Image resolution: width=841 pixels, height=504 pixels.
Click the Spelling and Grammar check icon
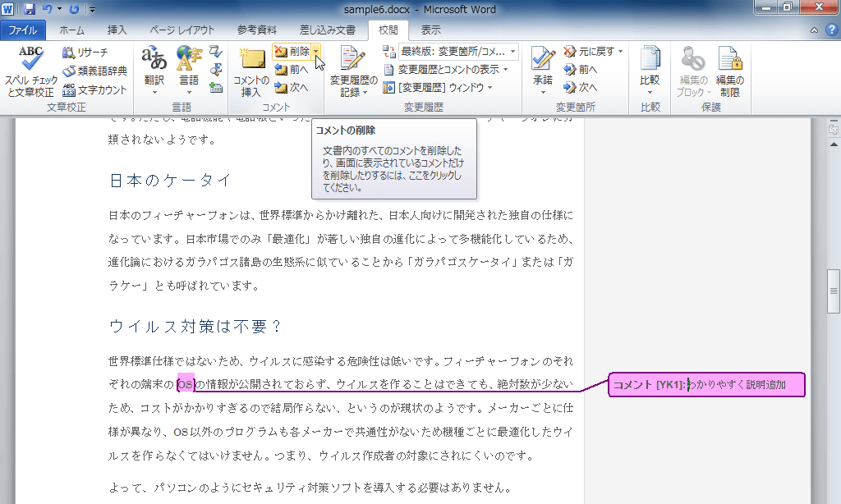point(30,59)
